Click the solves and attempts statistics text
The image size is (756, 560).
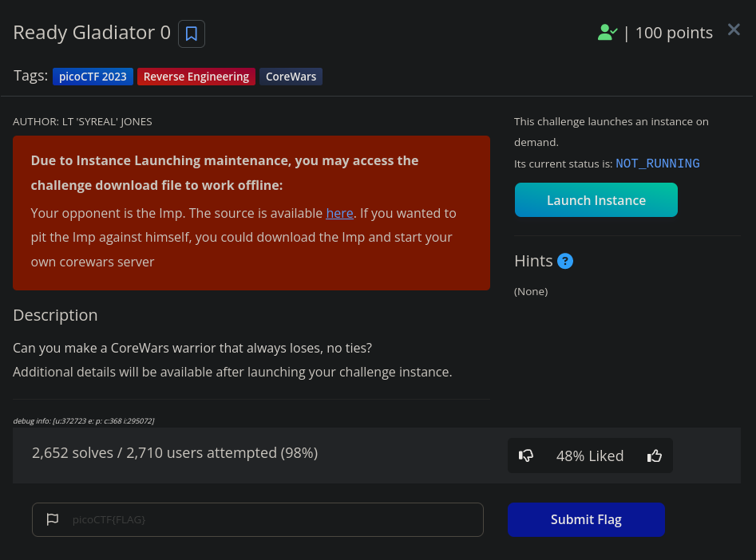tap(175, 453)
